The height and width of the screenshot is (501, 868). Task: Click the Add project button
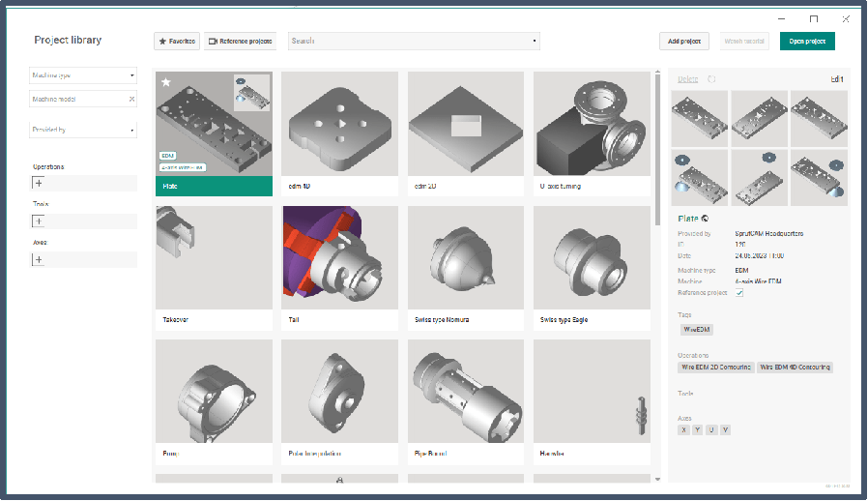(x=684, y=41)
